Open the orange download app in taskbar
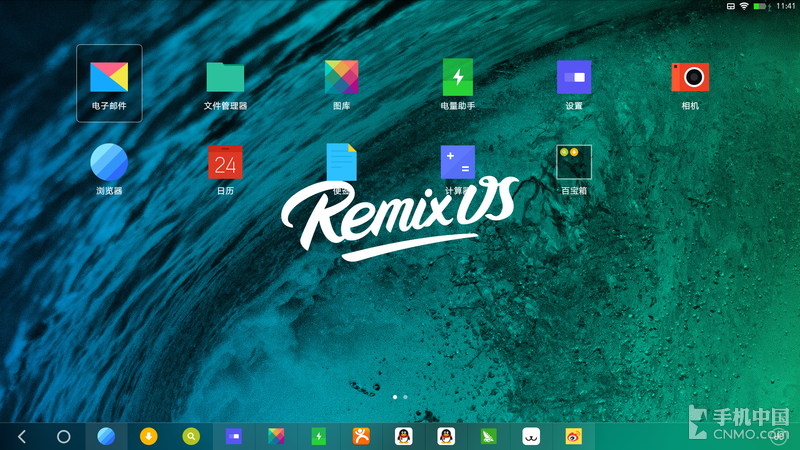This screenshot has width=800, height=450. (148, 437)
